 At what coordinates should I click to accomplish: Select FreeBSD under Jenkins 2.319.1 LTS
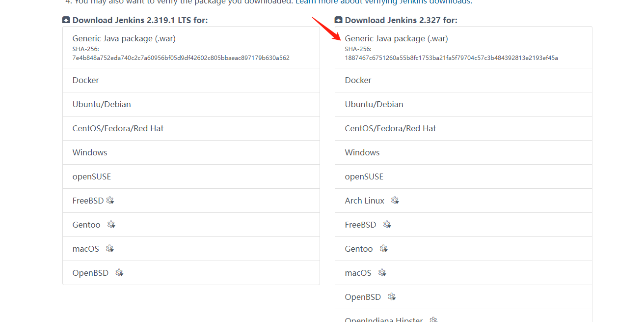click(x=191, y=201)
